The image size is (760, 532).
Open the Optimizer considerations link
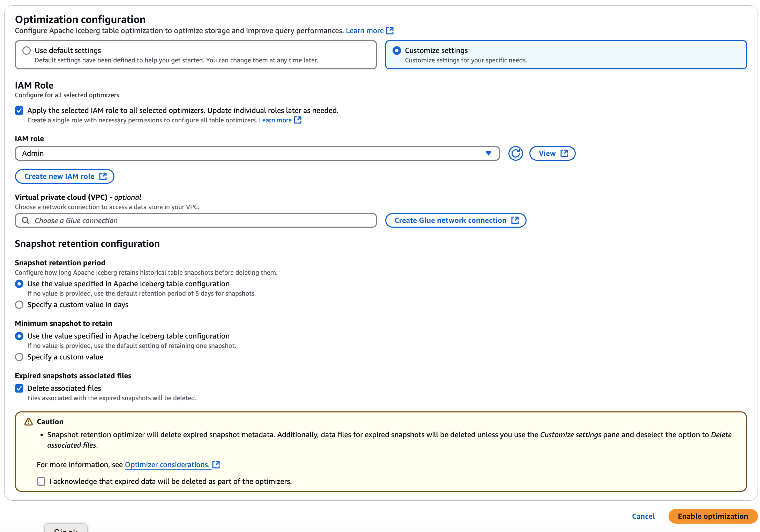pyautogui.click(x=167, y=465)
